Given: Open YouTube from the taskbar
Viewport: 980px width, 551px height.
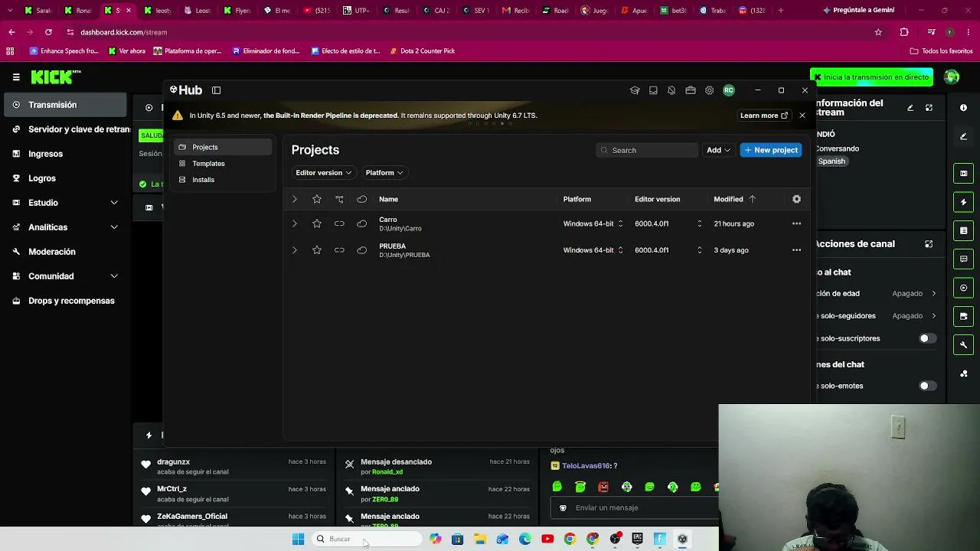Looking at the screenshot, I should [547, 540].
